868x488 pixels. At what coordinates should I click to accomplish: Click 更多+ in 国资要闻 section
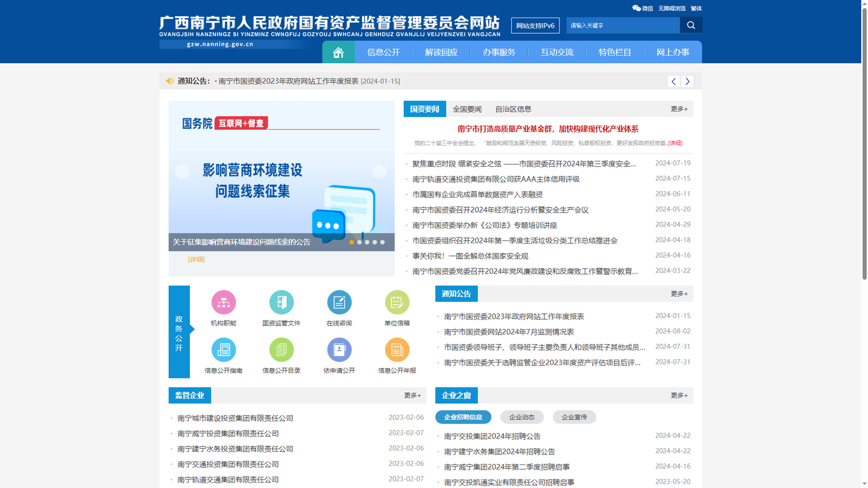pyautogui.click(x=679, y=109)
